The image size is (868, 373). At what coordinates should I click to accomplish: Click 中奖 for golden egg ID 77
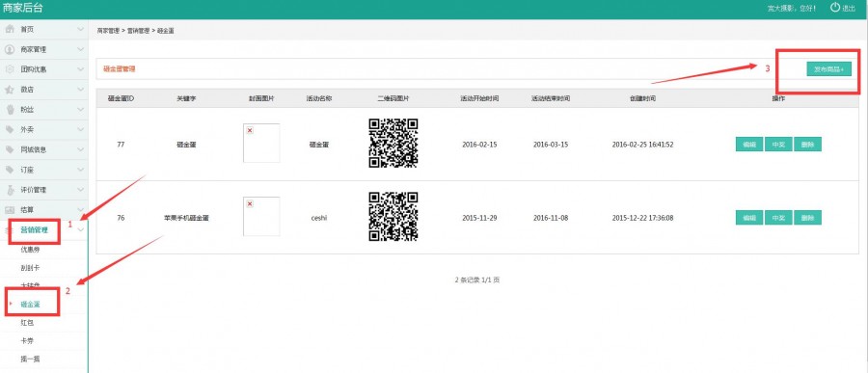(x=778, y=144)
